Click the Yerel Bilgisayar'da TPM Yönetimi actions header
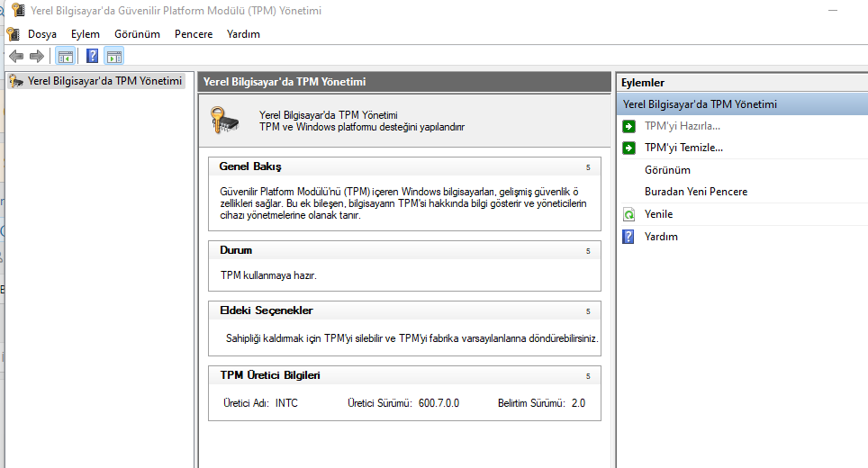 pyautogui.click(x=742, y=104)
